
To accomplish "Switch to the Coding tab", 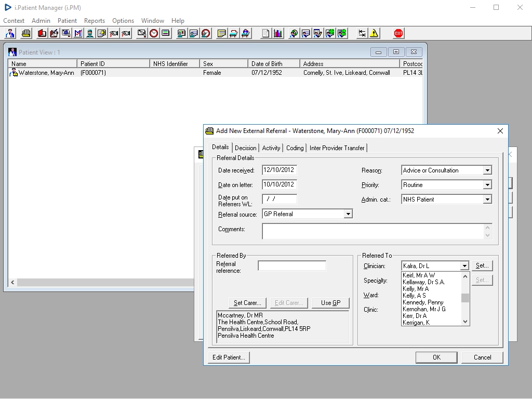I will [x=295, y=148].
